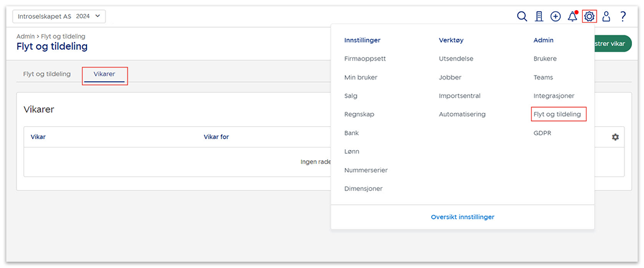Open Firmaoppsett settings
This screenshot has width=644, height=268.
(x=365, y=59)
